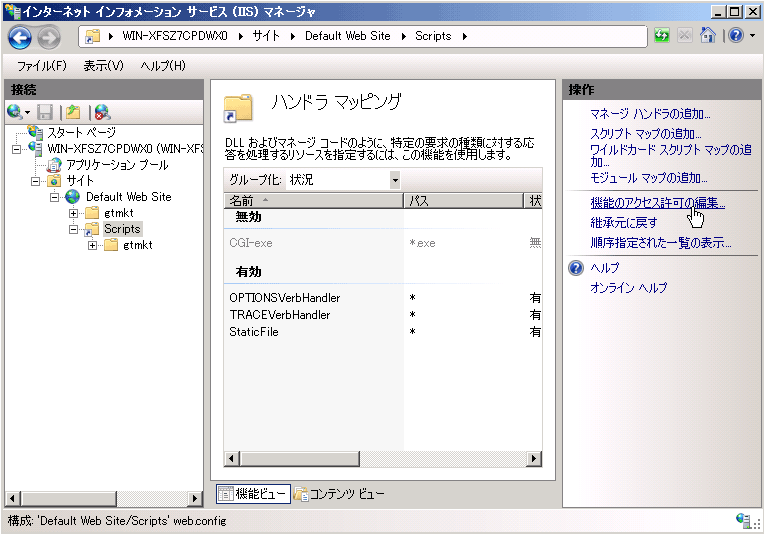Click the create new connection globe icon
This screenshot has width=764, height=534.
coord(15,112)
